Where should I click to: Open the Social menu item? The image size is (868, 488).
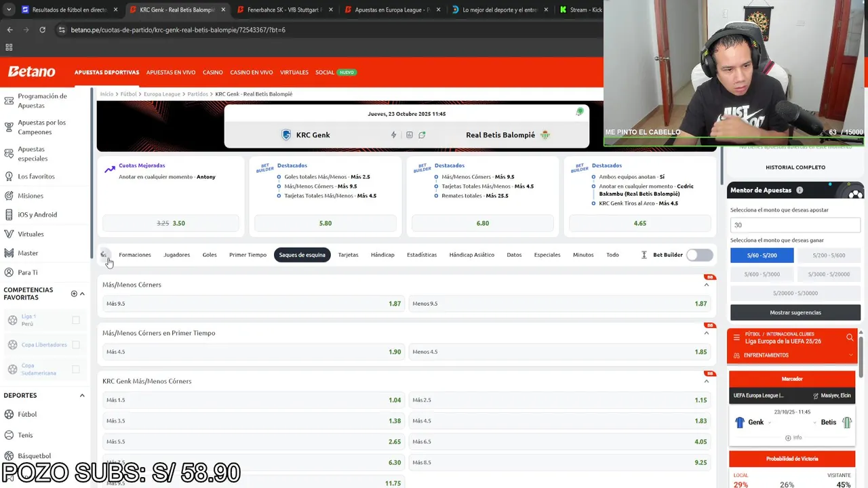325,73
